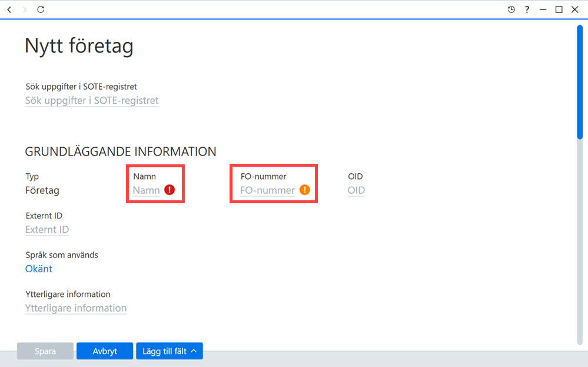The image size is (588, 367).
Task: Click into the Namn input field
Action: (146, 190)
